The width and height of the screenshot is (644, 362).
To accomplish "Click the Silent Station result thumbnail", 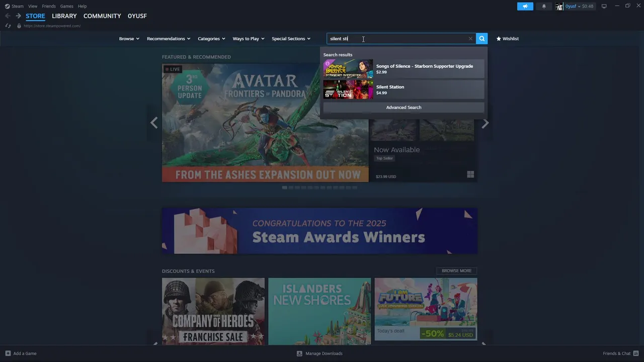I will point(348,89).
